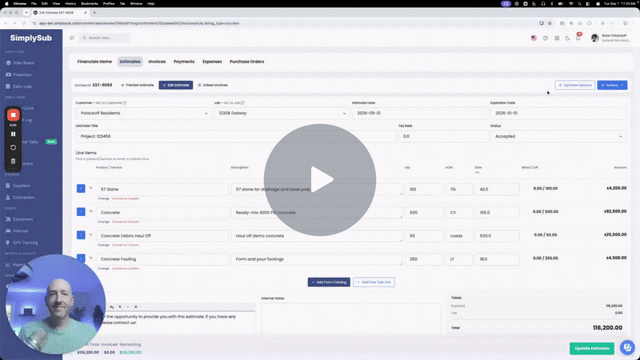Viewport: 640px width, 360px height.
Task: Click the Haul off demo concrete description field
Action: tap(317, 236)
